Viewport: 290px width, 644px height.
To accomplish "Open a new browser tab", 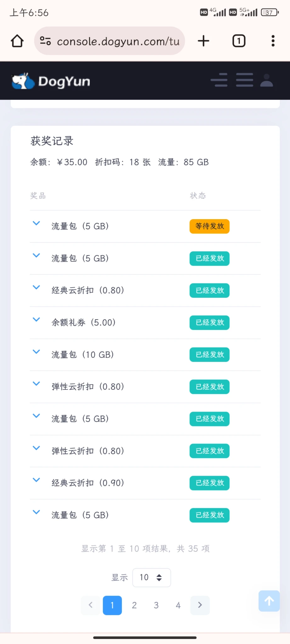I will [203, 41].
